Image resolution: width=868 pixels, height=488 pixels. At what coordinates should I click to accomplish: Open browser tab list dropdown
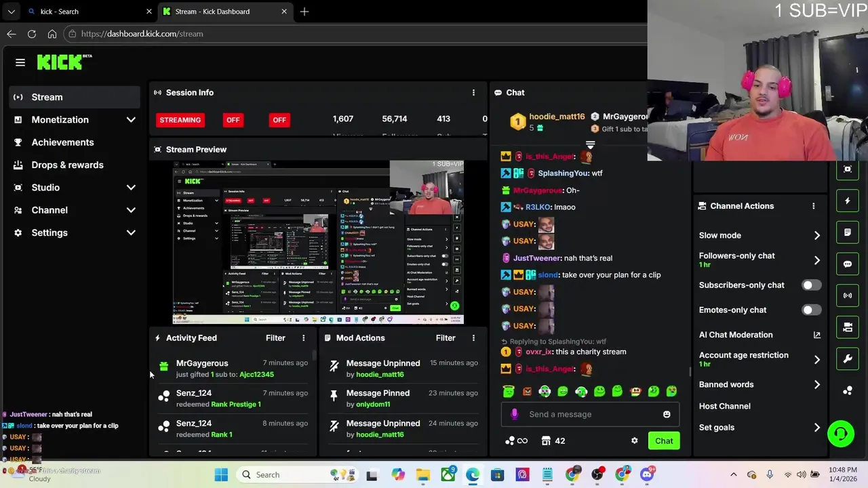(11, 12)
